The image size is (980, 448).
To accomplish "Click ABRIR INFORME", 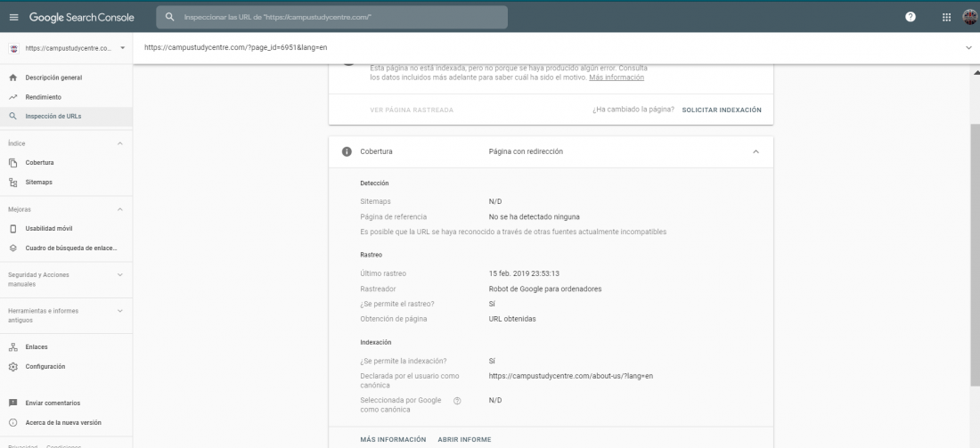I will 464,440.
